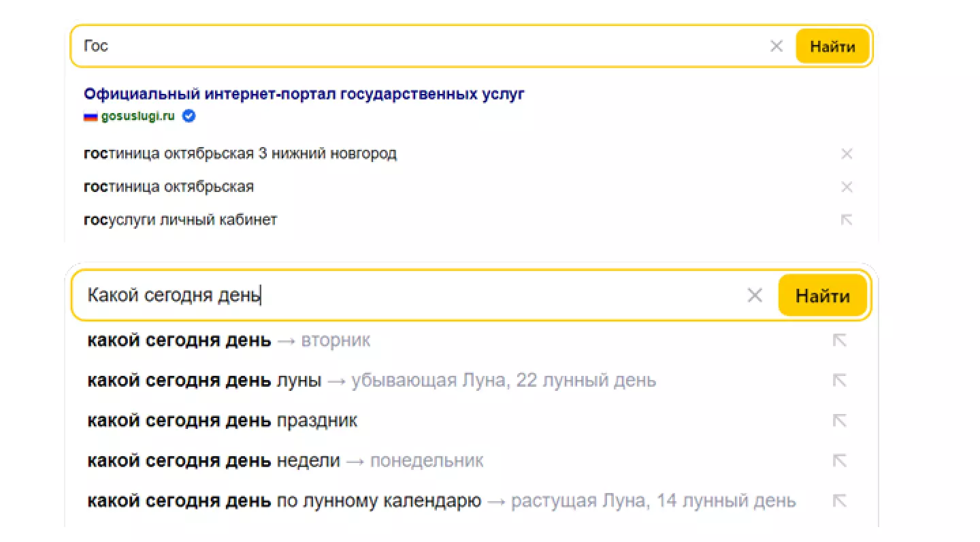The image size is (980, 542).
Task: Insert 'какой сегодня день недели' via arrow icon
Action: tap(840, 461)
